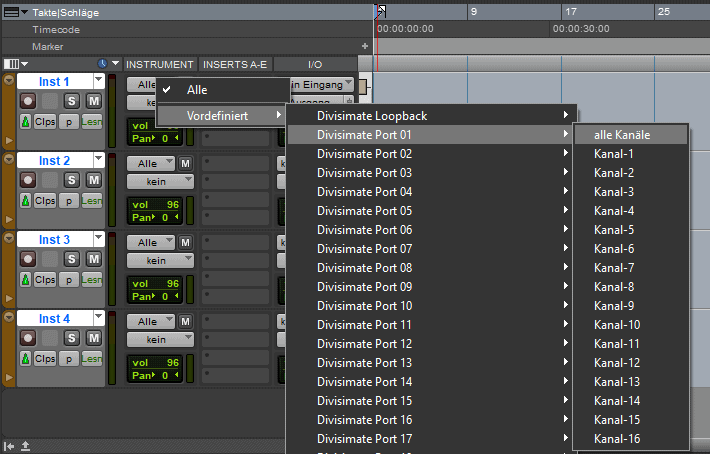Expand Inst 1 track height triangle
710x454 pixels.
click(9, 140)
